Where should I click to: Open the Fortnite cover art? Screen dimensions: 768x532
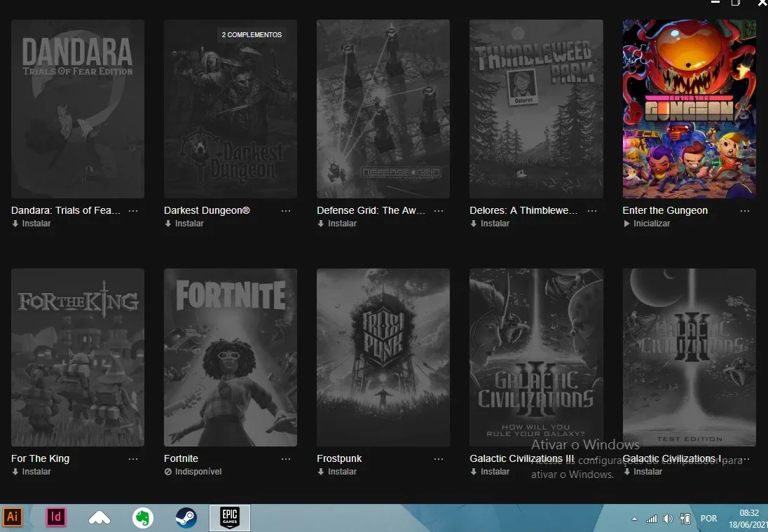pyautogui.click(x=231, y=357)
